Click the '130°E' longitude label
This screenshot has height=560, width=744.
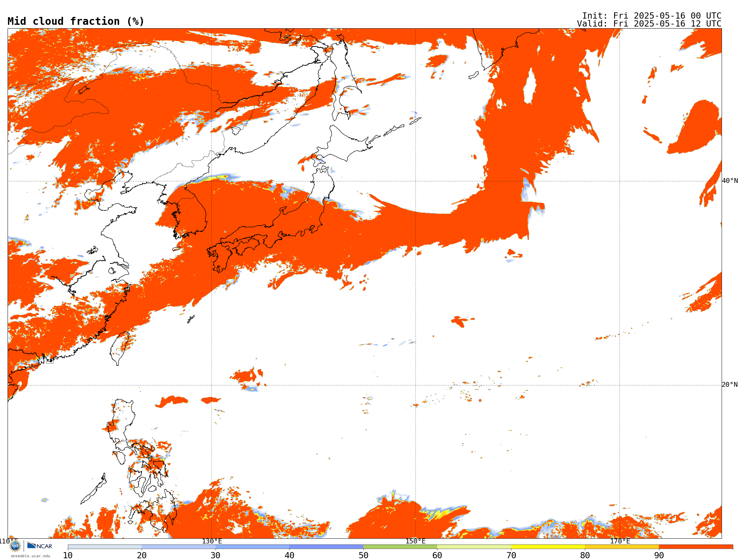tap(212, 541)
